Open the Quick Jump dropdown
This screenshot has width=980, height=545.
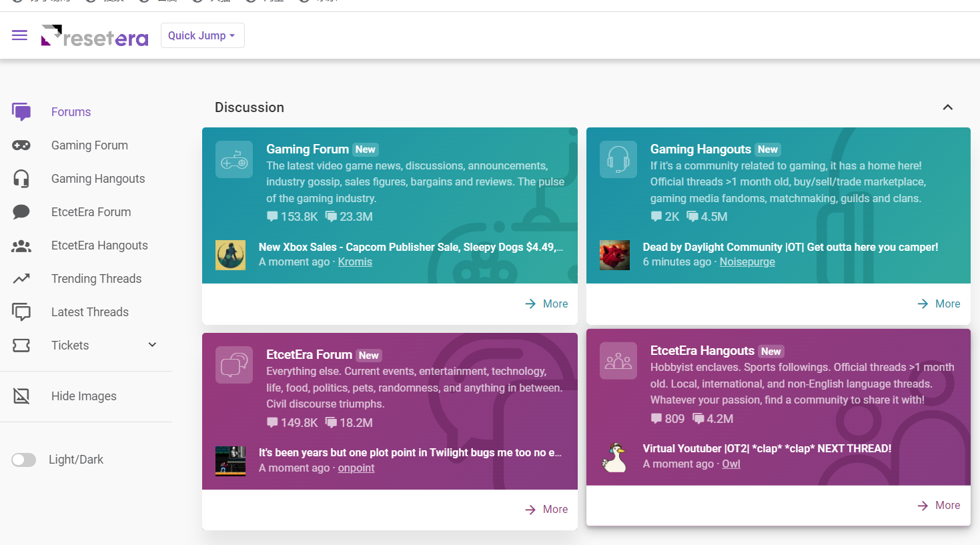click(x=202, y=35)
